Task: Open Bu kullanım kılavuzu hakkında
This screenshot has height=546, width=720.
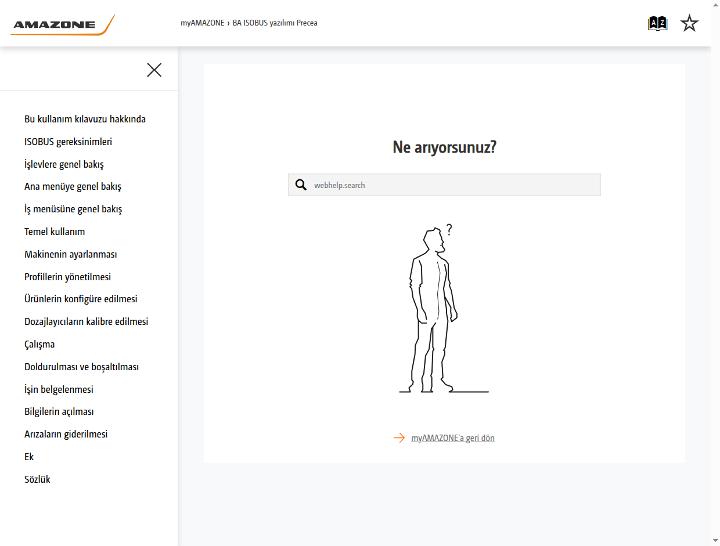Action: pos(85,119)
